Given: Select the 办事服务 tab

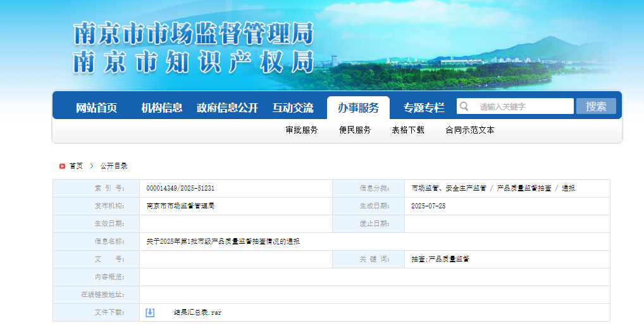Looking at the screenshot, I should click(x=358, y=108).
